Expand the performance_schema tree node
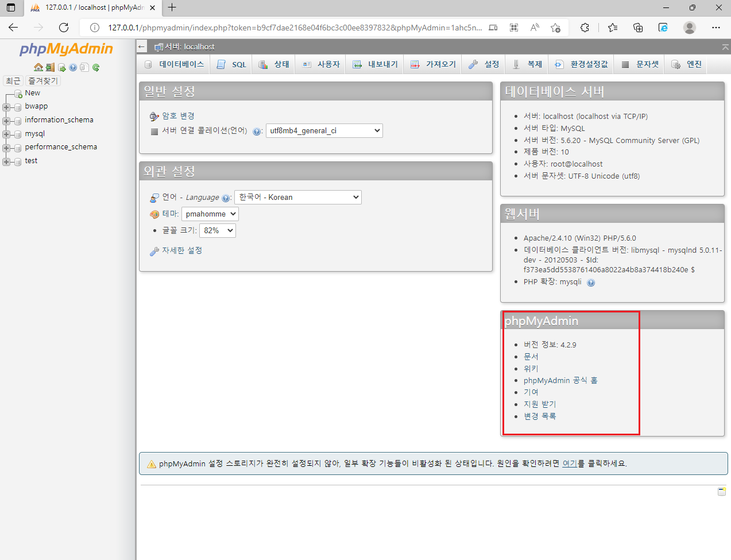Image resolution: width=731 pixels, height=560 pixels. click(6, 148)
